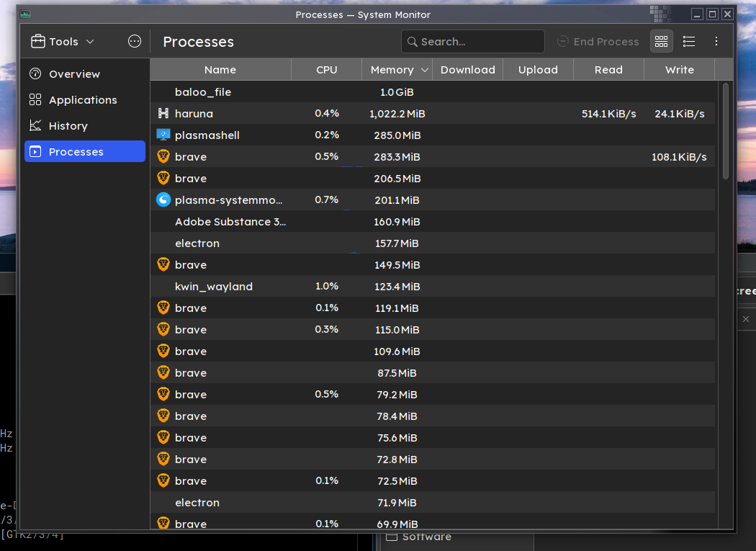
Task: Click the brave icon at 149.5 MiB
Action: pos(163,264)
